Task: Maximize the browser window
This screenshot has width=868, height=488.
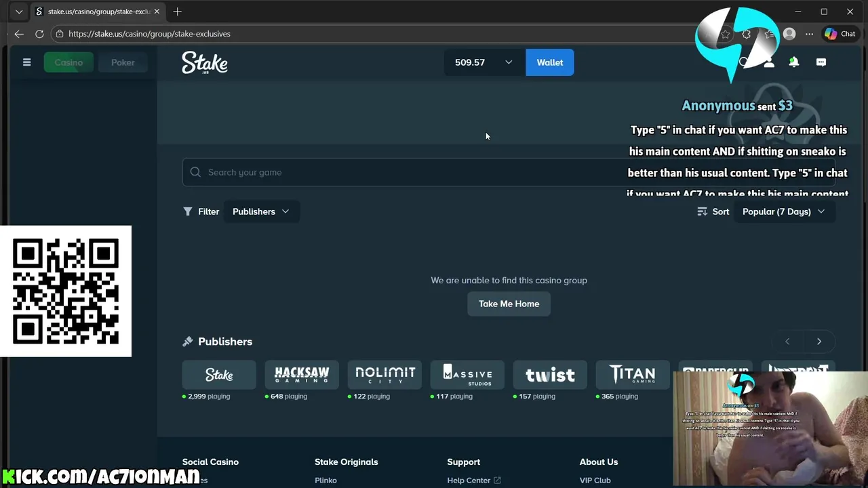Action: point(824,12)
